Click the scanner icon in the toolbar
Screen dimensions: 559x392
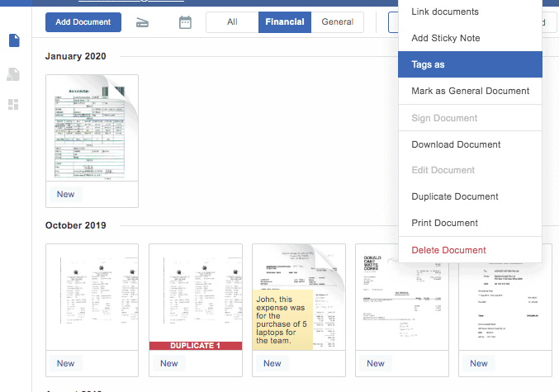[x=143, y=22]
